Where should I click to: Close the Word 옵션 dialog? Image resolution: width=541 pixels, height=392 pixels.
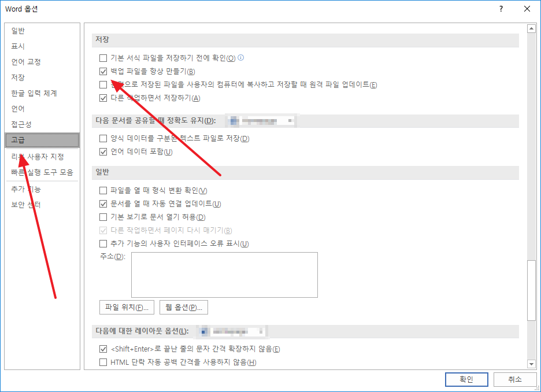(x=527, y=9)
